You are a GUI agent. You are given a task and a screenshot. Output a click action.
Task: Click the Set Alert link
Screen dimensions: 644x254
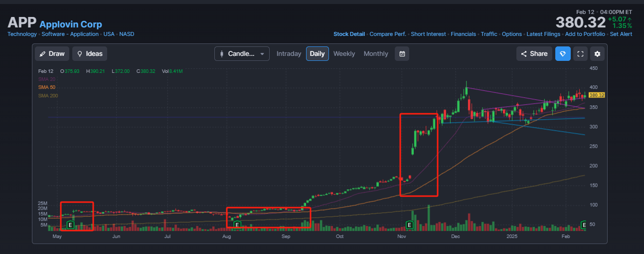621,34
